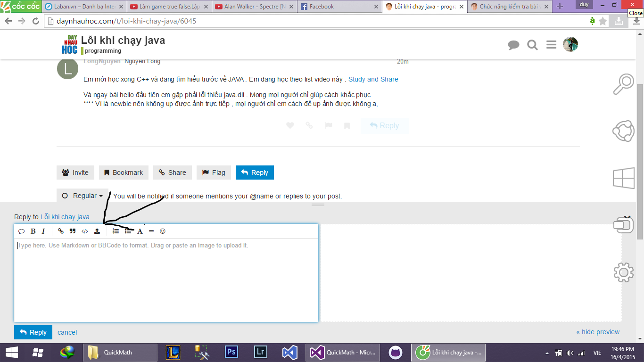Insert preformatted code with the code icon
644x362 pixels.
pos(85,231)
